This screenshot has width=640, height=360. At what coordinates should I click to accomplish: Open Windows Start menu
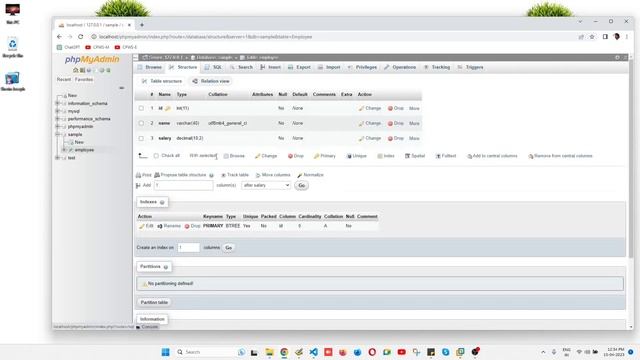point(165,352)
